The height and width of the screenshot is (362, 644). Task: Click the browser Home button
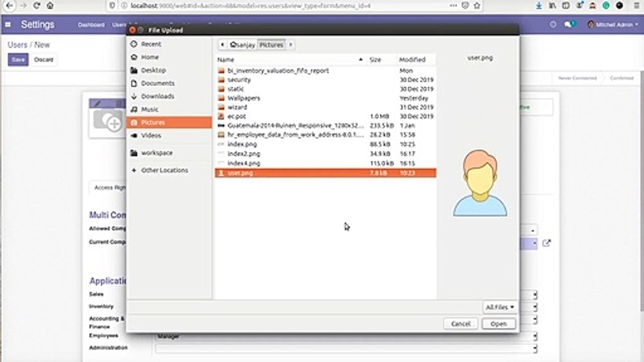[50, 6]
